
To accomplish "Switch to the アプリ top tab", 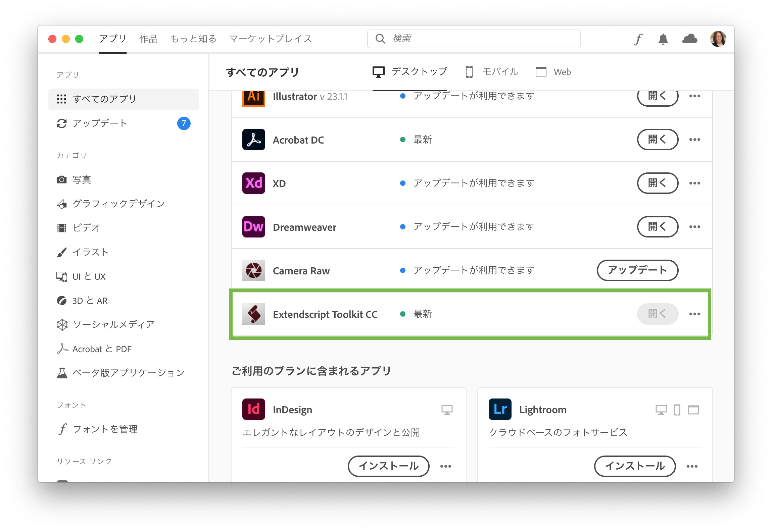I will pyautogui.click(x=112, y=39).
